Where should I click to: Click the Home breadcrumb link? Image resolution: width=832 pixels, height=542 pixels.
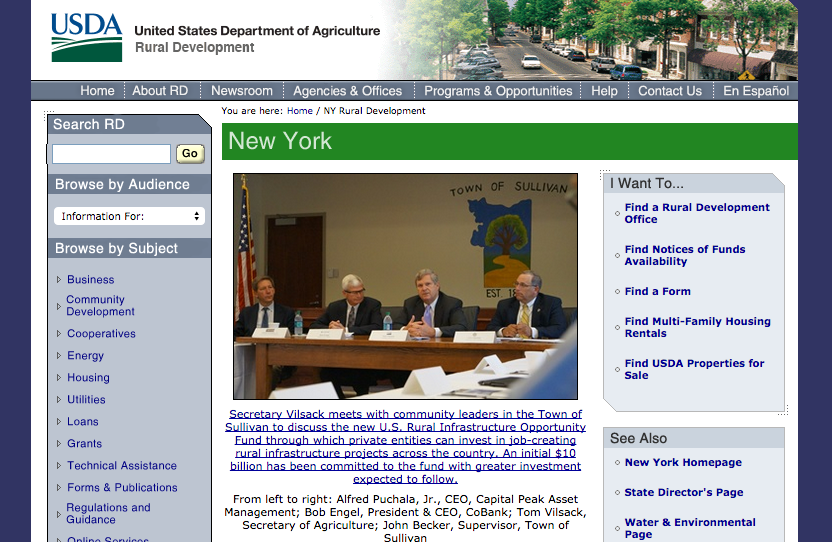[x=300, y=111]
